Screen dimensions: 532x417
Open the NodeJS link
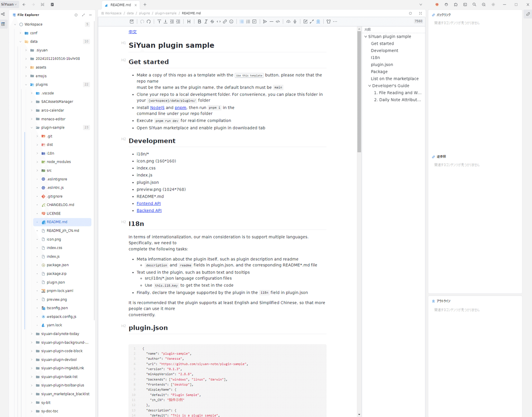pos(157,108)
